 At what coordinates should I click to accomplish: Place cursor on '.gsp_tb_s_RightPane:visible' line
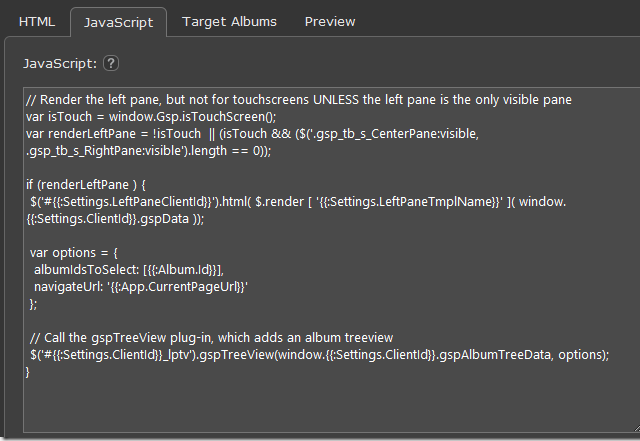click(x=149, y=151)
